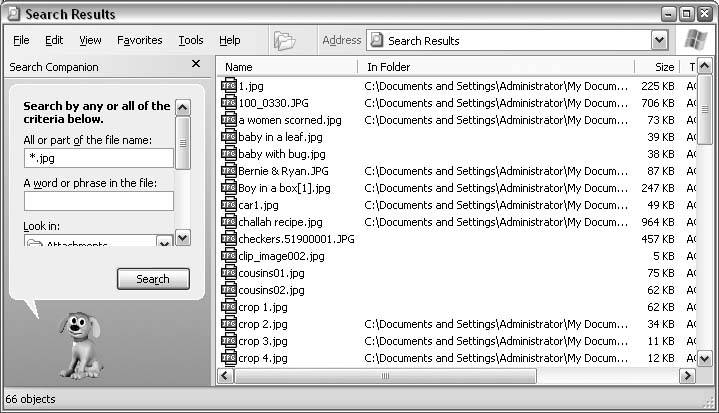Close the Search Companion pane

[x=196, y=65]
